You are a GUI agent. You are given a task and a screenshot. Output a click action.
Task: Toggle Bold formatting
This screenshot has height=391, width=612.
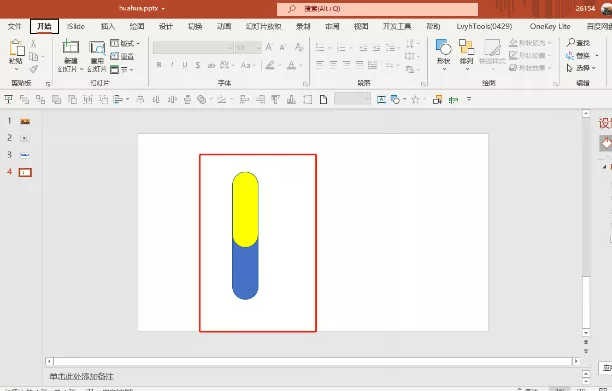coord(159,65)
